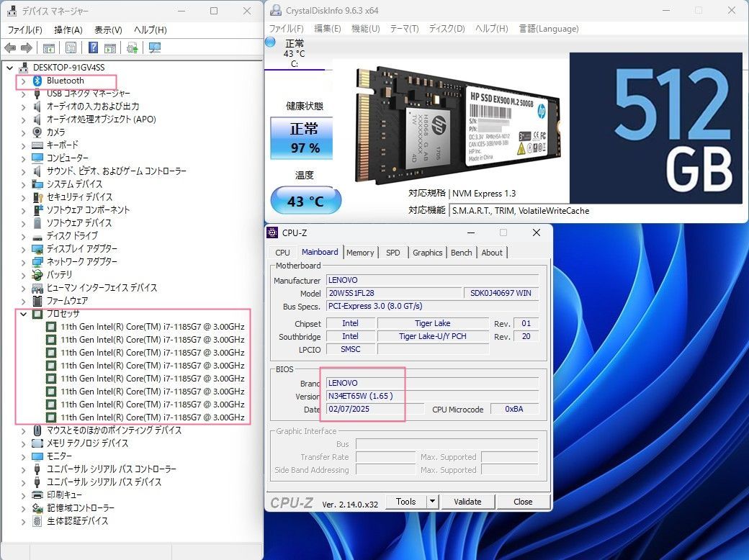Click the blue Bluetooth icon in device tree
The width and height of the screenshot is (749, 560).
click(37, 81)
